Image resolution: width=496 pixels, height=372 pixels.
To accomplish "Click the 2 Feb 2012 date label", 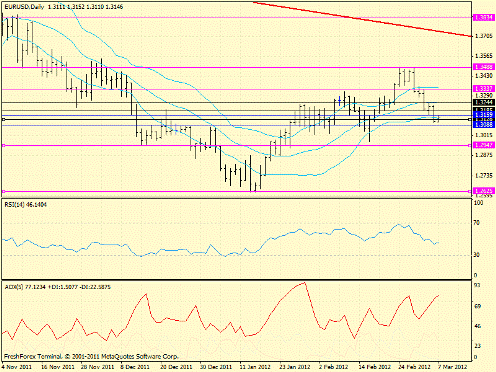I will pos(333,367).
